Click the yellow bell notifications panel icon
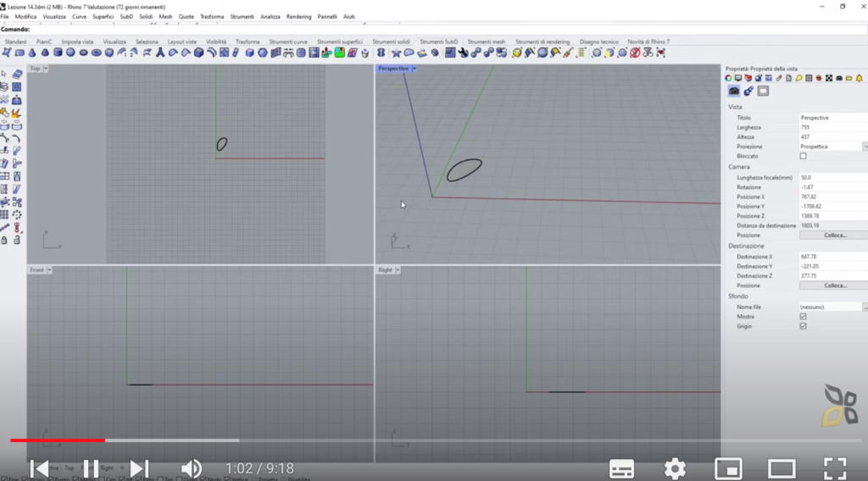 (x=860, y=79)
